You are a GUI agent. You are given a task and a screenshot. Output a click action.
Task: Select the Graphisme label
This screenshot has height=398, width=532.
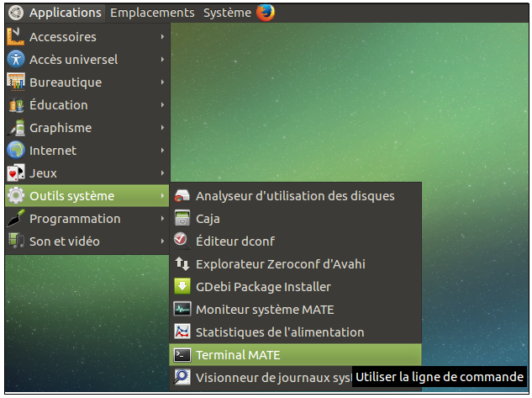pos(61,128)
